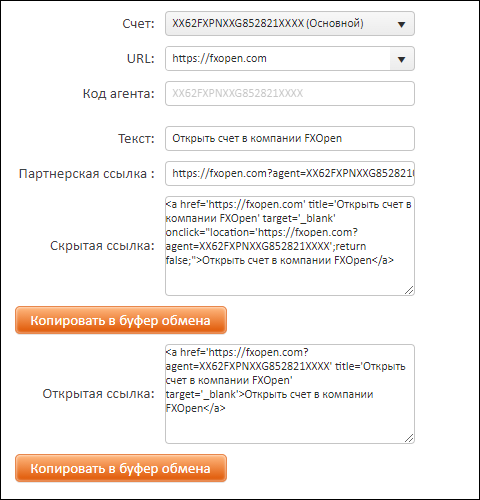Click the arrow icon of Счет dropdown
This screenshot has width=480, height=500.
[401, 24]
